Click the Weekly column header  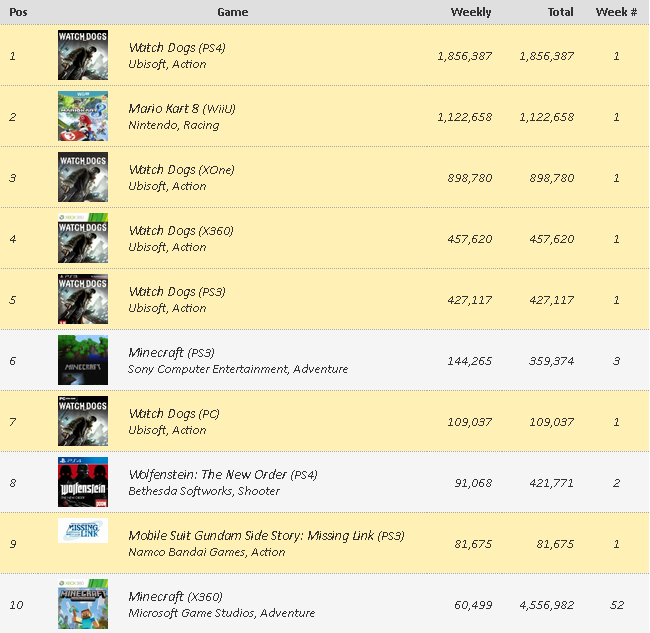pos(471,12)
